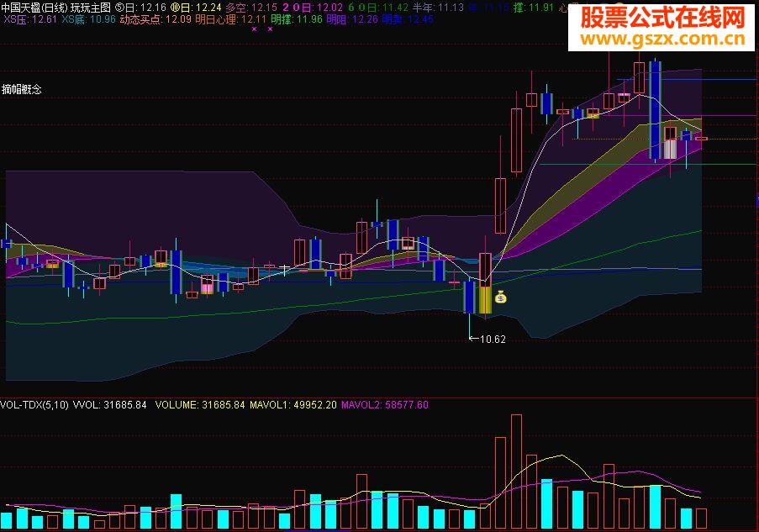
Task: Click the money bag buy signal icon
Action: coord(500,297)
